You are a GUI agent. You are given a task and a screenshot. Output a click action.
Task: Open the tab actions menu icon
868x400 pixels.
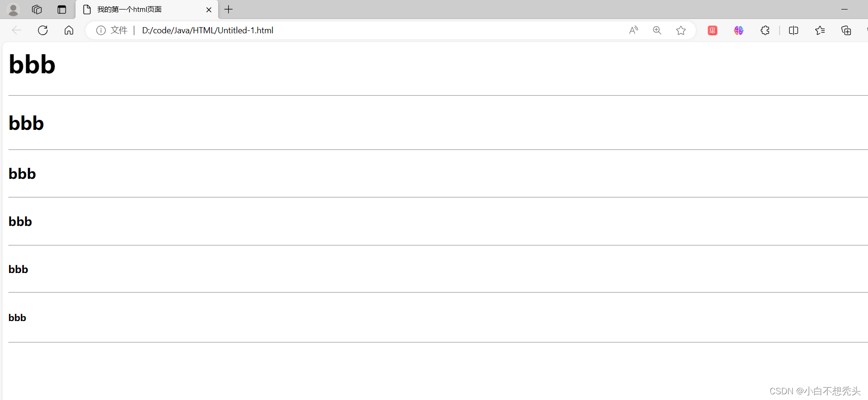(62, 10)
